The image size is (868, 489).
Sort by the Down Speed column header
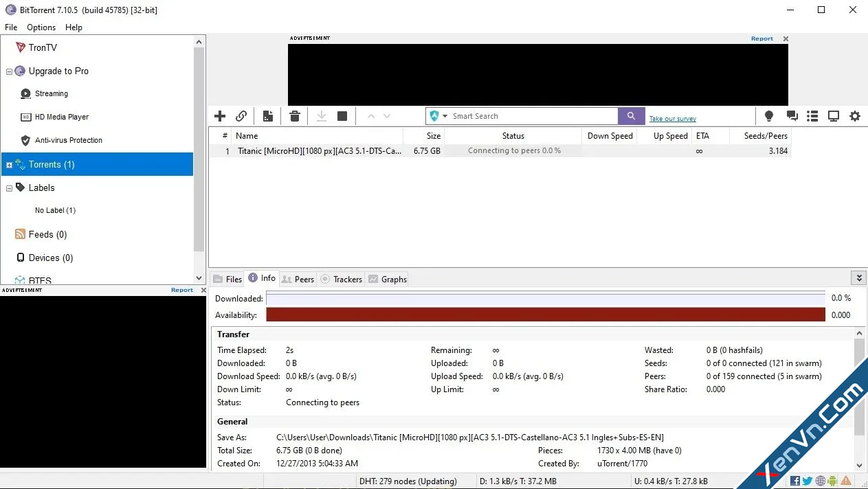tap(610, 136)
